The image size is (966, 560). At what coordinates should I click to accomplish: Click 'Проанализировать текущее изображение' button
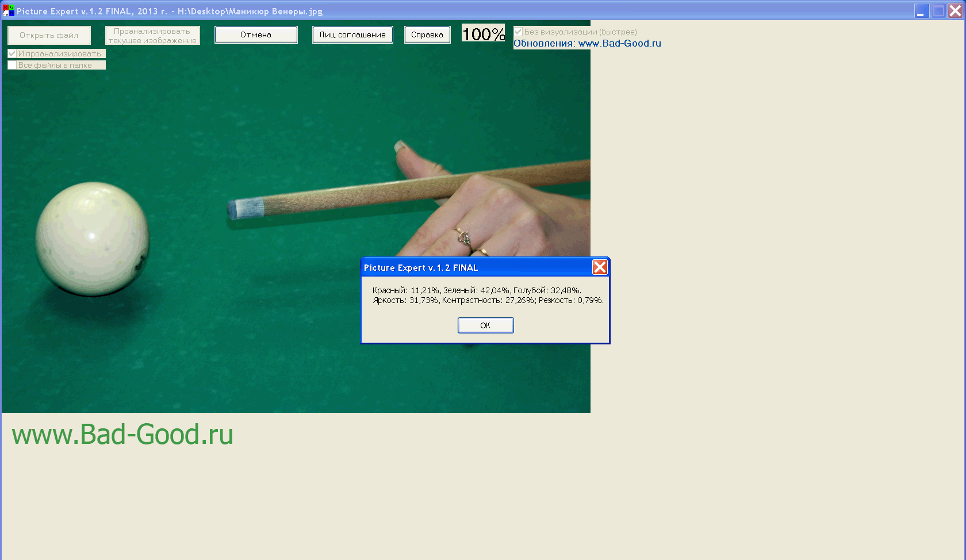coord(152,35)
